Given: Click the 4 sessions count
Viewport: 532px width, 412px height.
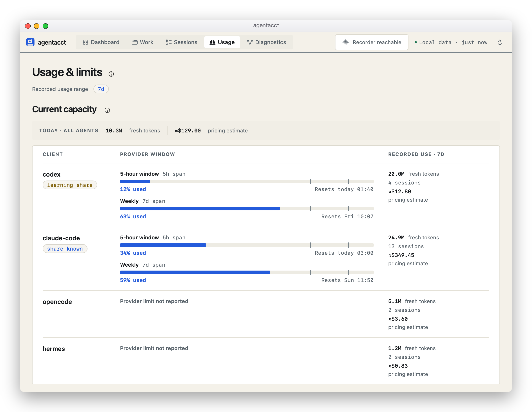Looking at the screenshot, I should [404, 183].
